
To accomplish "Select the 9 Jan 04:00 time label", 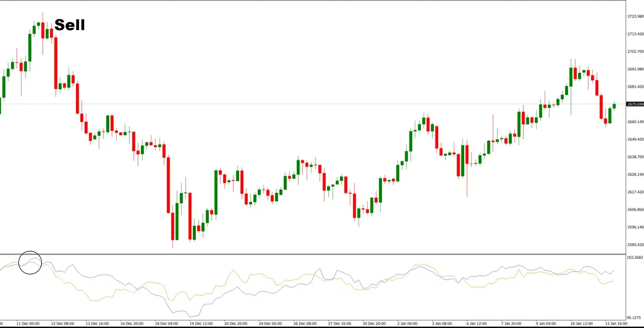I will coord(546,323).
